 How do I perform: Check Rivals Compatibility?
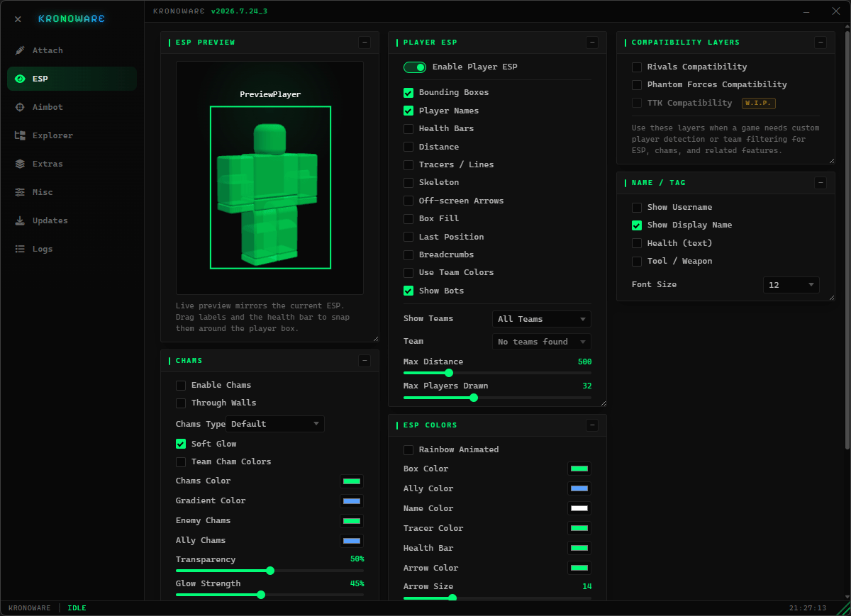(x=637, y=67)
